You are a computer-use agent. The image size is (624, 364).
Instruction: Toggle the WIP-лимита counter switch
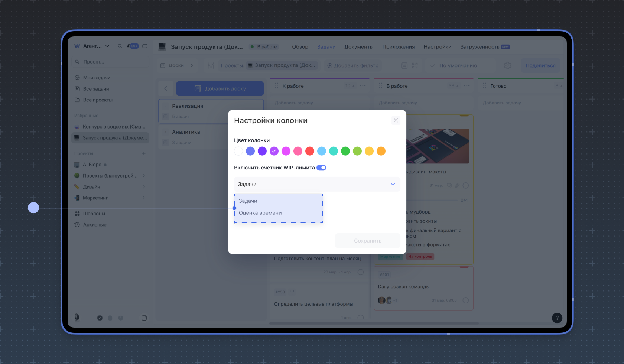[321, 168]
